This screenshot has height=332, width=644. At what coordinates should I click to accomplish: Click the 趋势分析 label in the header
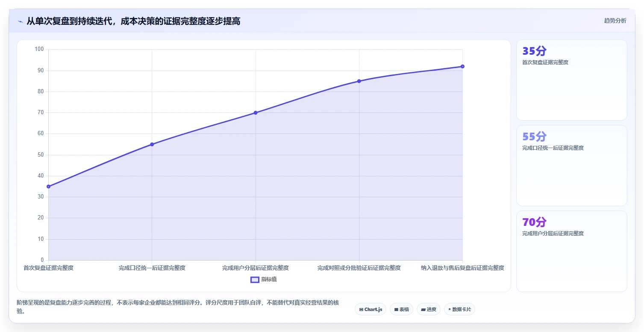click(615, 21)
